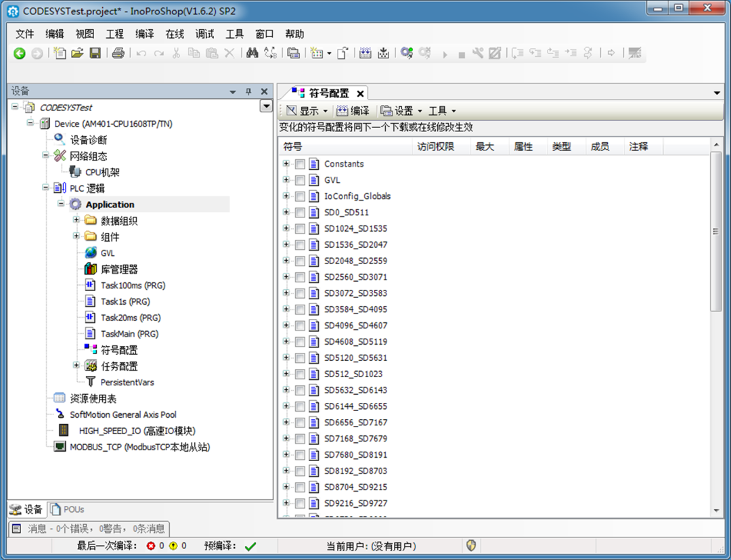Tick the SD4096_SD4607 checkbox
Screen dimensions: 731x560
[x=301, y=326]
